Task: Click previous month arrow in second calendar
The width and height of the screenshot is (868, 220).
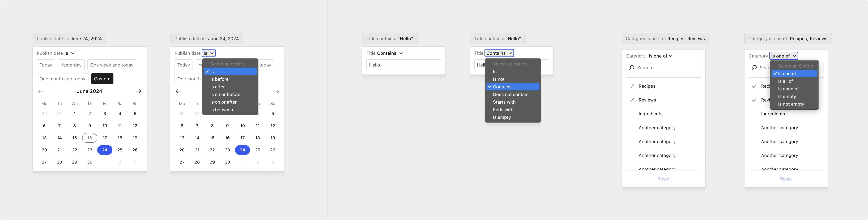Action: 179,91
